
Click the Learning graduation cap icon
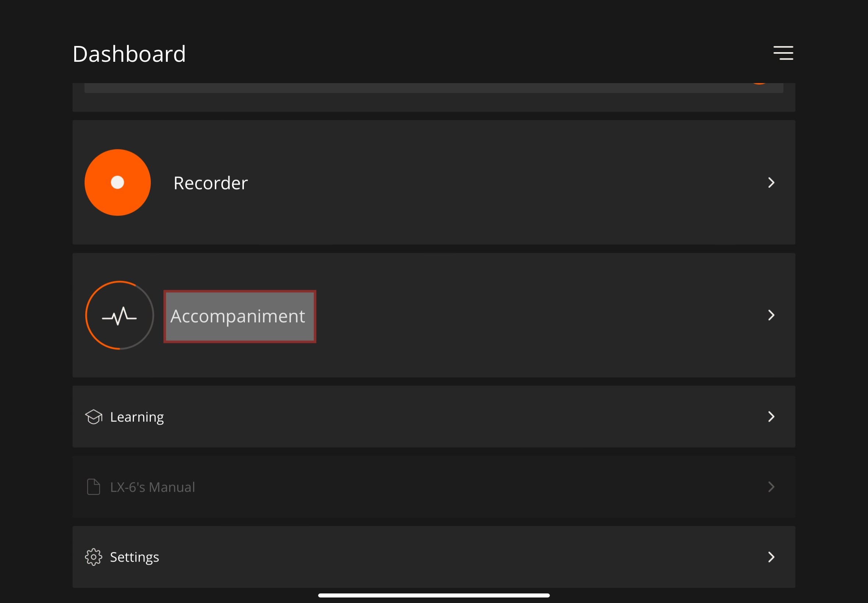pyautogui.click(x=94, y=417)
